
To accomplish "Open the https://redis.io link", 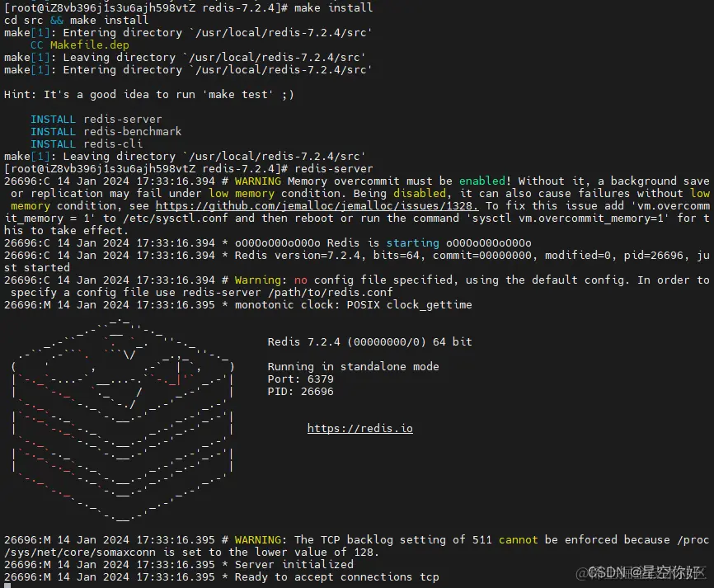I will click(360, 429).
